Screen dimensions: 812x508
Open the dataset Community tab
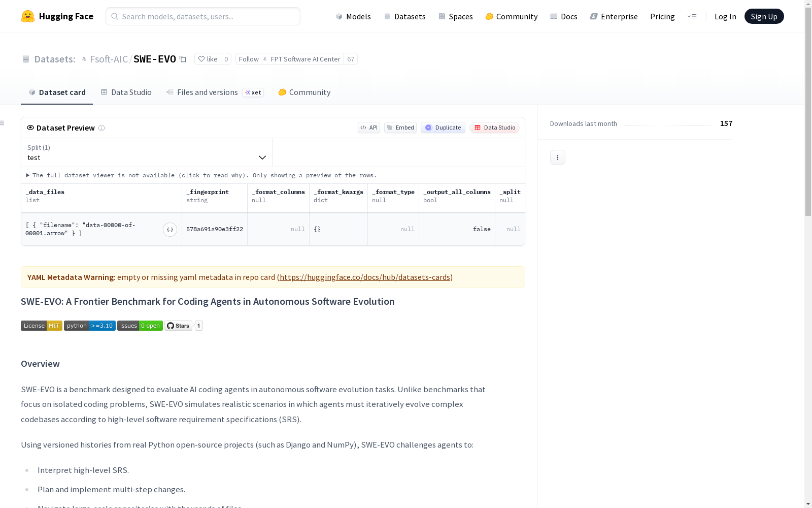(304, 92)
